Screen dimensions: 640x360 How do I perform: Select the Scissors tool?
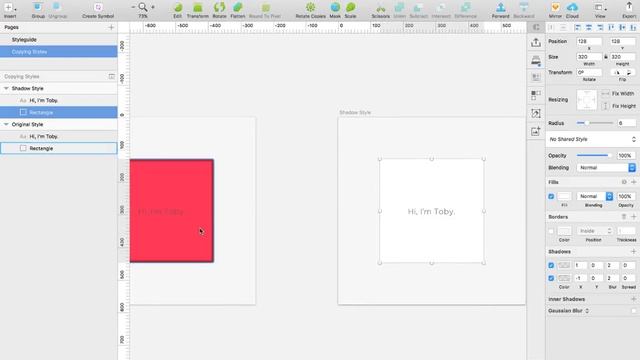(380, 10)
